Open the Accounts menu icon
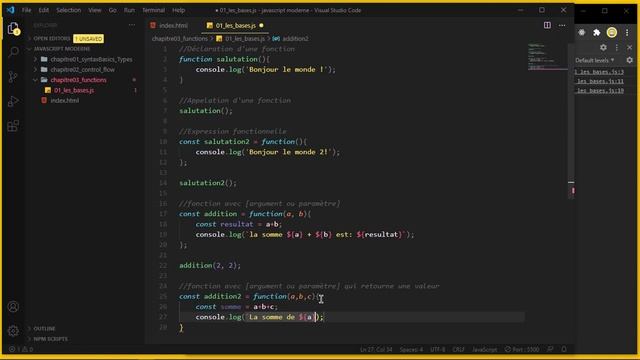Screen dimensions: 640x360 point(13,307)
